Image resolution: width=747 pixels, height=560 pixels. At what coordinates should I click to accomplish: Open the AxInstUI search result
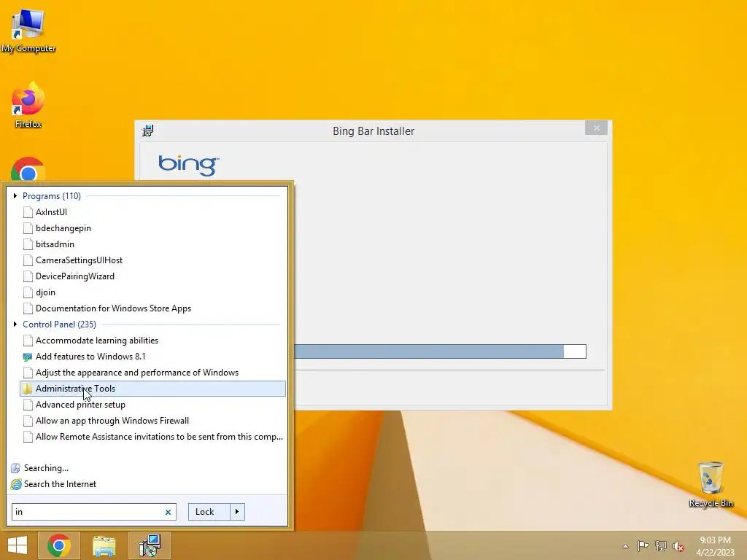(152, 212)
